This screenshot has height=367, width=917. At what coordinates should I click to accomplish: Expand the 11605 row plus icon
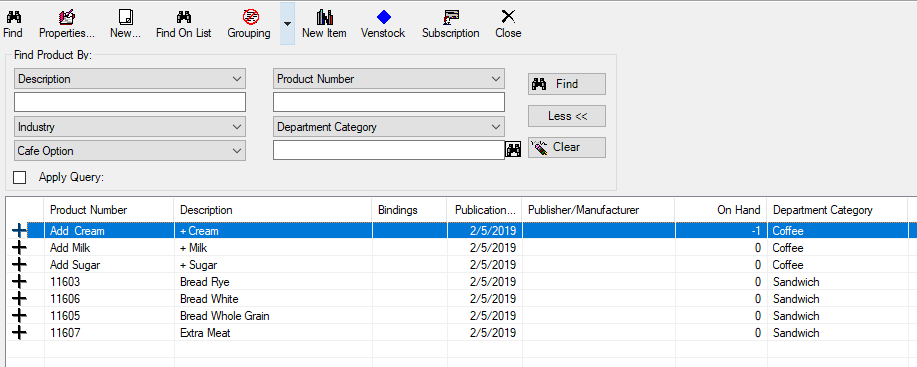[19, 316]
